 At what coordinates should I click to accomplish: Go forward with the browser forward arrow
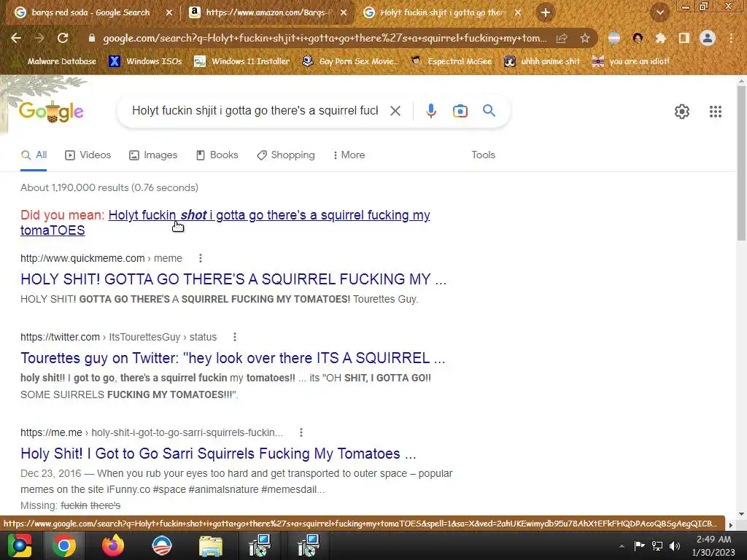coord(39,38)
